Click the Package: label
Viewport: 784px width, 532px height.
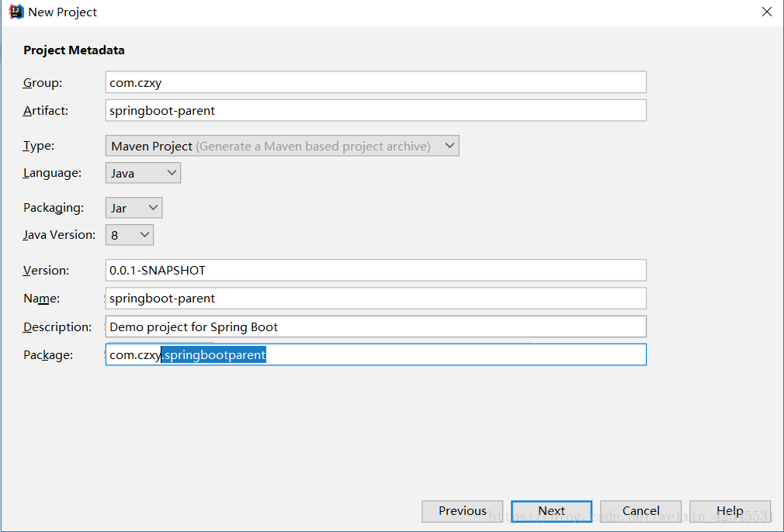[48, 355]
